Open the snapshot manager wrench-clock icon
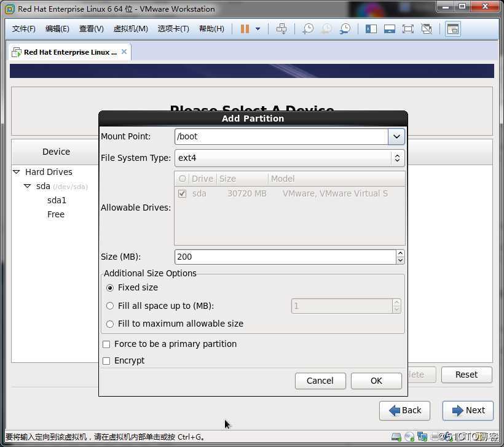The height and width of the screenshot is (447, 504). coord(345,29)
